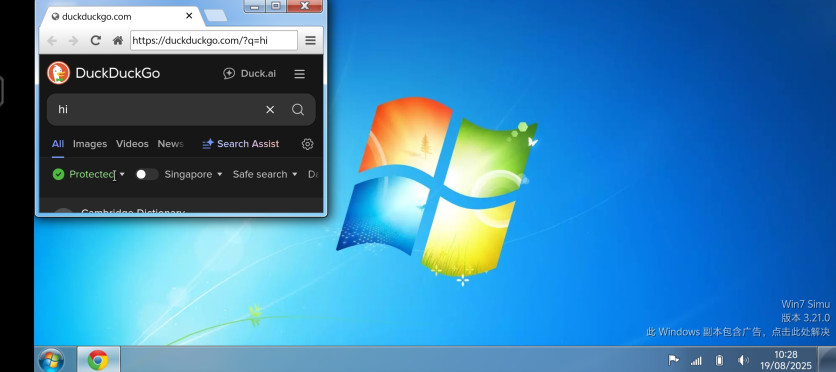The width and height of the screenshot is (836, 372).
Task: Open Duck.ai chat
Action: pos(250,74)
